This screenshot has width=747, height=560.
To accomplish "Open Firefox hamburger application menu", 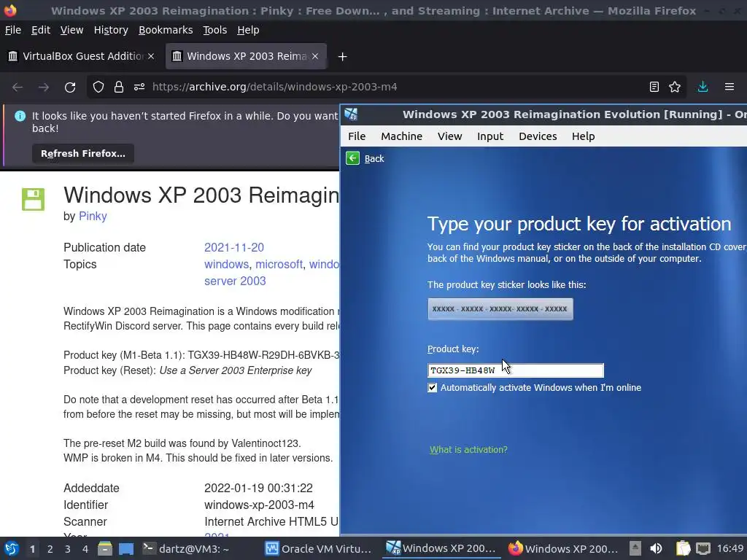I will 729,87.
